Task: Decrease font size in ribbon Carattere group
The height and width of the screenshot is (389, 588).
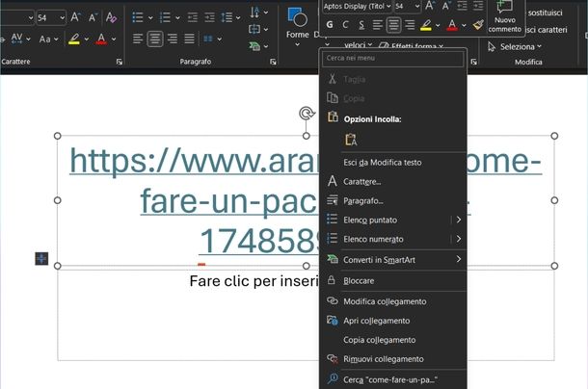Action: click(x=93, y=17)
